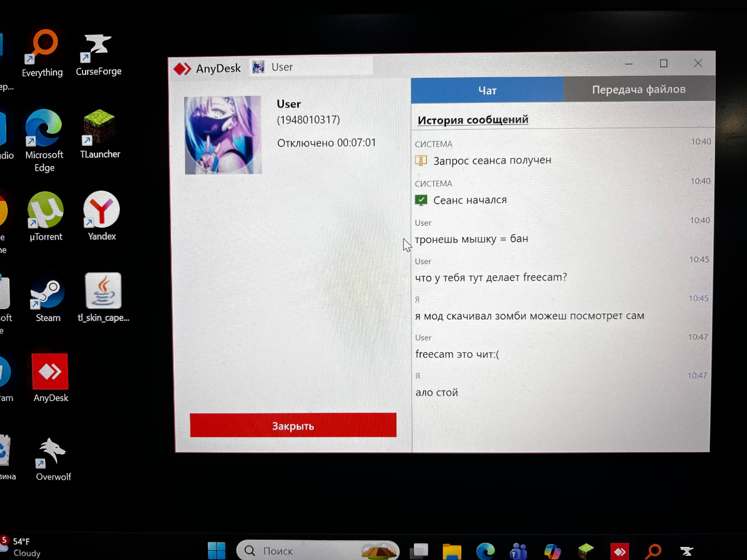Open File Explorer from the taskbar

pyautogui.click(x=452, y=551)
